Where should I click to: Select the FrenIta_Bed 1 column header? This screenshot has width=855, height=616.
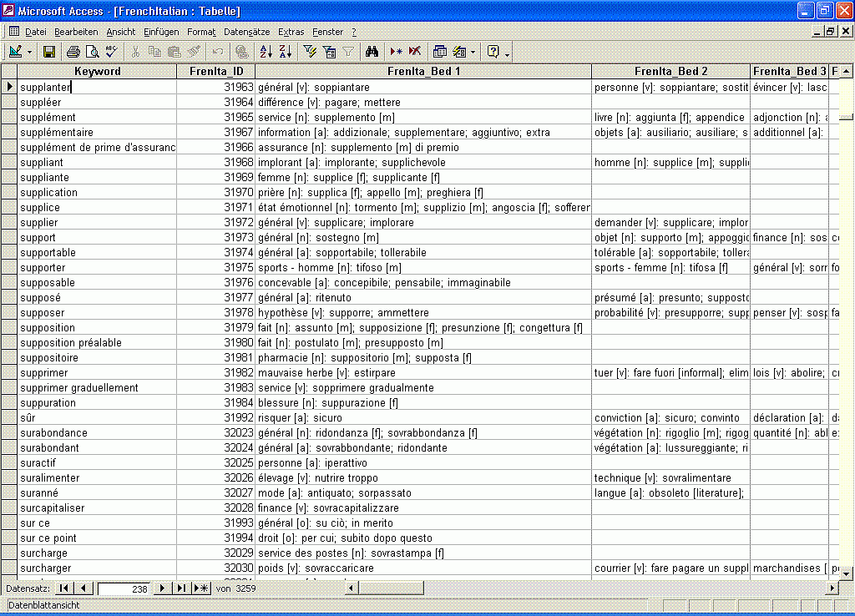tap(423, 72)
